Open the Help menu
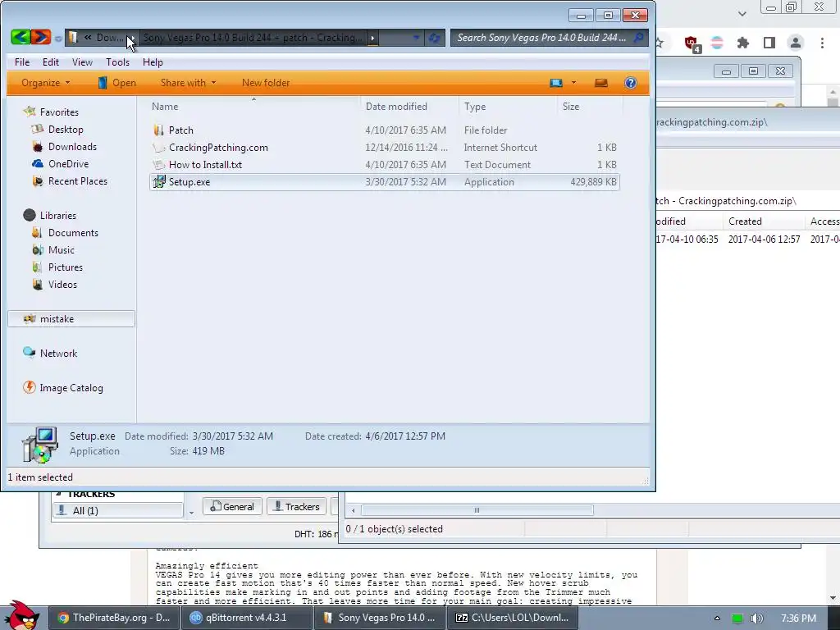The image size is (840, 630). [153, 62]
